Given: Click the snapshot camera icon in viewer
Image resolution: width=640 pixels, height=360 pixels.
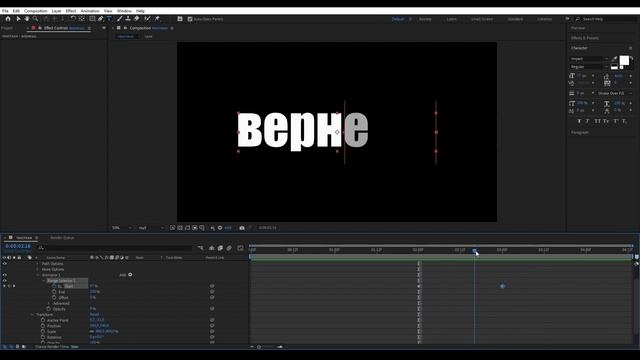Looking at the screenshot, I should pyautogui.click(x=242, y=228).
